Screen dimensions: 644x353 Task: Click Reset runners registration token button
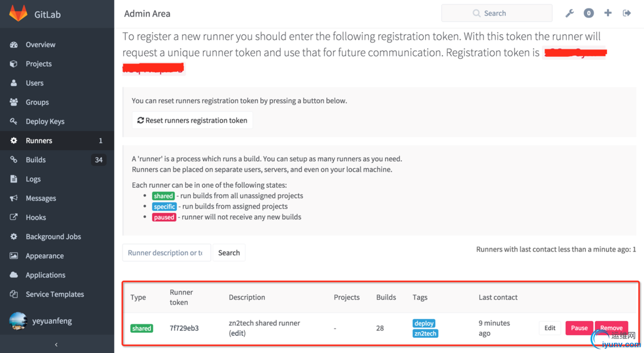coord(192,120)
